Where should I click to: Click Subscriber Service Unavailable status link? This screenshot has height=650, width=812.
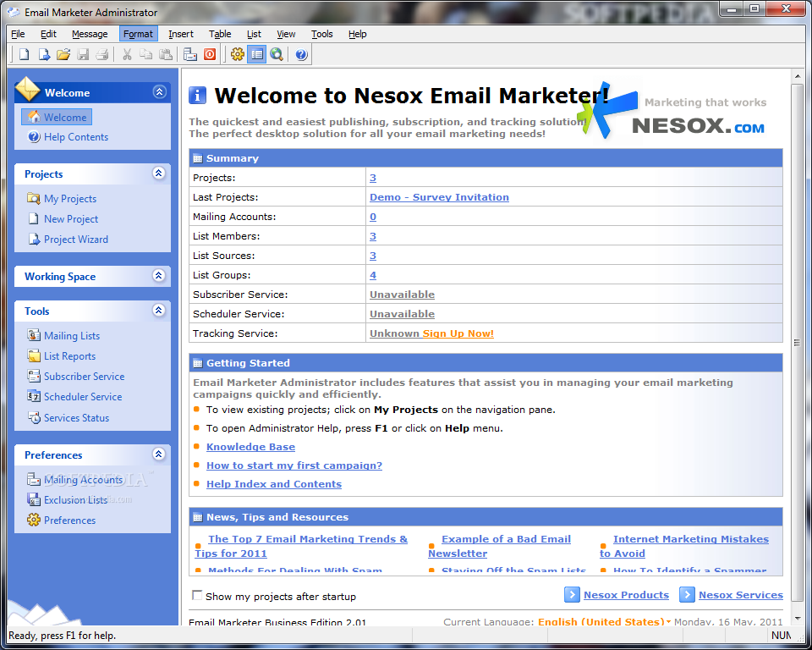coord(402,295)
